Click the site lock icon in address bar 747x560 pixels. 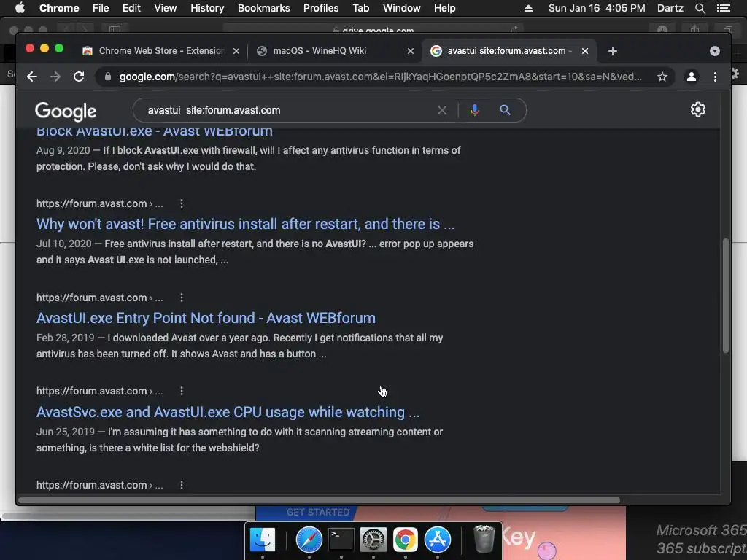click(x=108, y=77)
